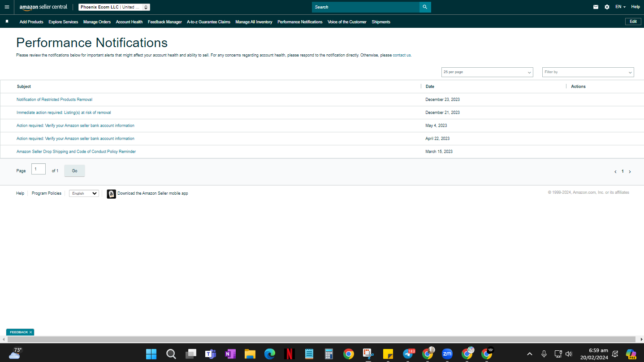Click the Feedback tab label

(x=19, y=332)
